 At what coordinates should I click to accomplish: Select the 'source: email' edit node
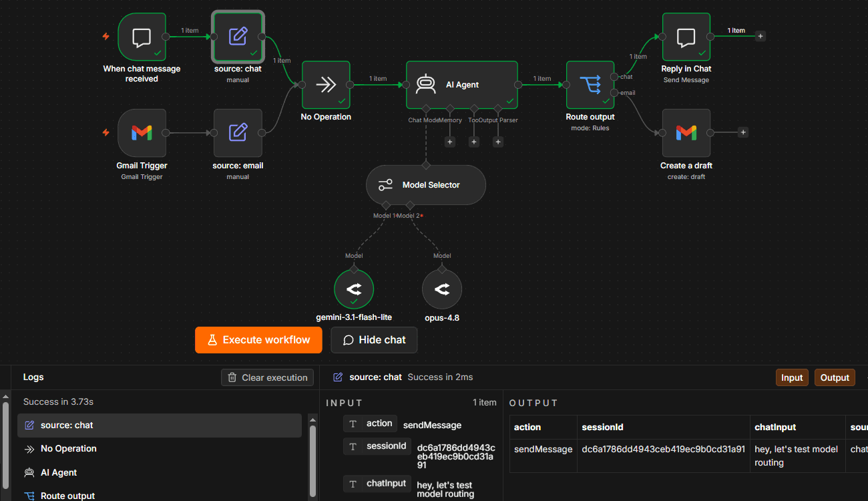click(238, 133)
